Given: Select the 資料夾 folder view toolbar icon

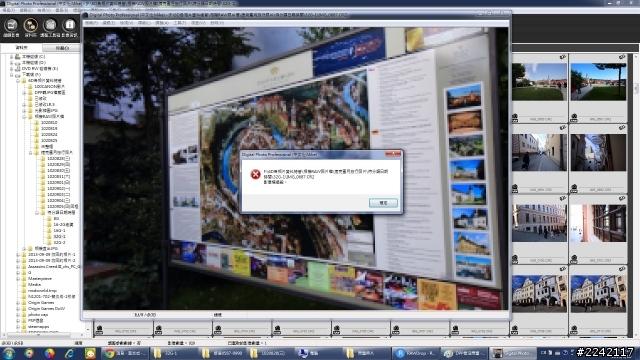Looking at the screenshot, I should (x=31, y=27).
